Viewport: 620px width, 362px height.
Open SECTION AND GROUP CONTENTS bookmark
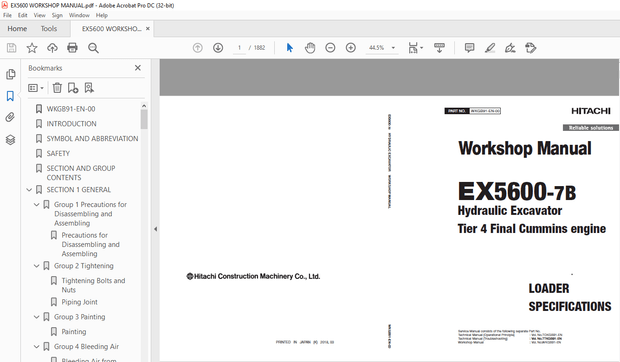click(81, 173)
